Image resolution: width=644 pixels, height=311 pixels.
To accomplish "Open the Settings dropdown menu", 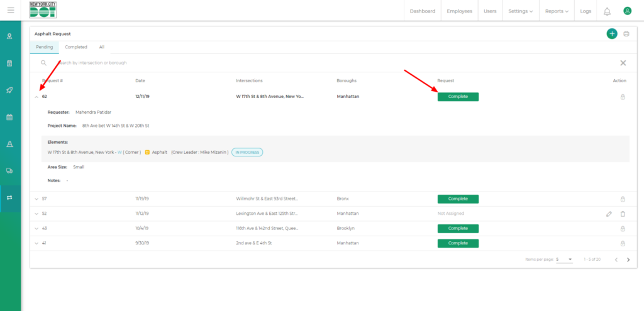I will 520,11.
